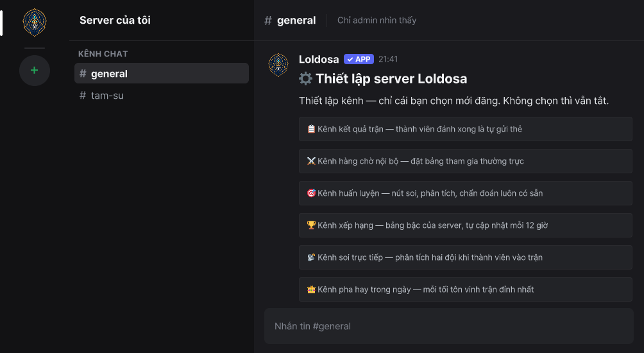Click crossed swords icon on hàng chờ
Viewport: 644px width, 353px height.
point(311,161)
